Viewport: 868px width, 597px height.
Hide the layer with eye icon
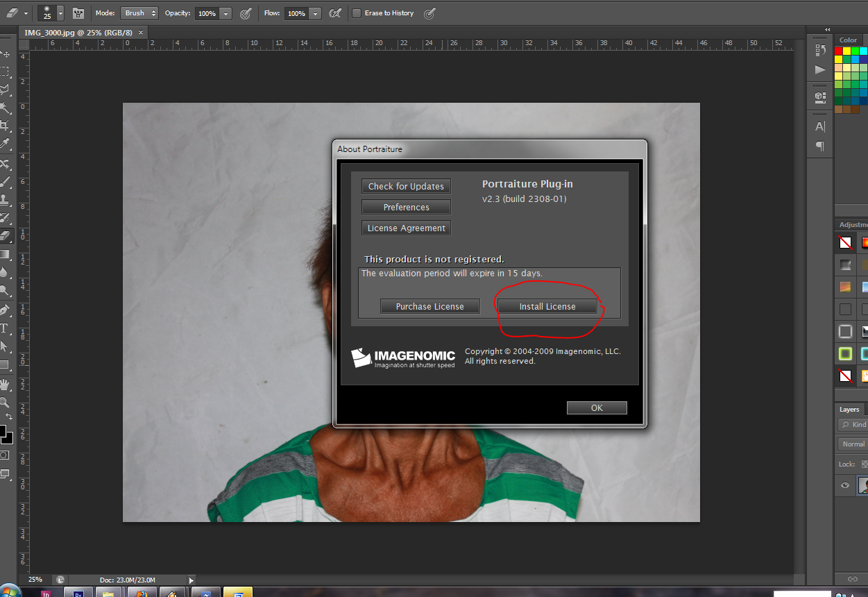click(845, 485)
